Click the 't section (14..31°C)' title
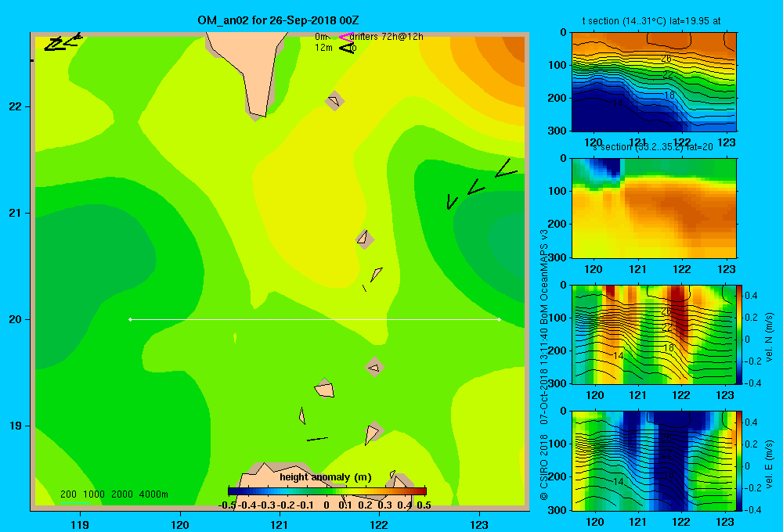 pos(651,21)
